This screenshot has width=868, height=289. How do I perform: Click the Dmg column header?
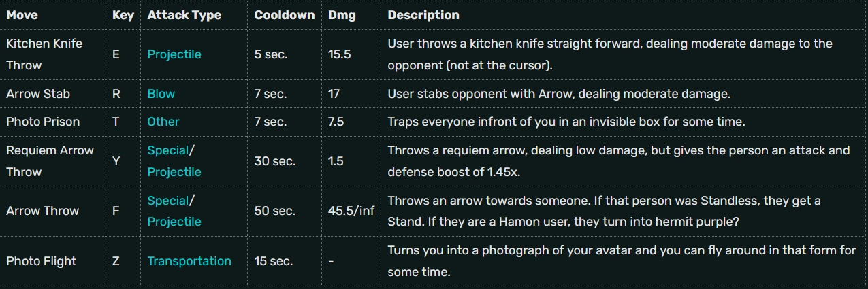click(342, 15)
